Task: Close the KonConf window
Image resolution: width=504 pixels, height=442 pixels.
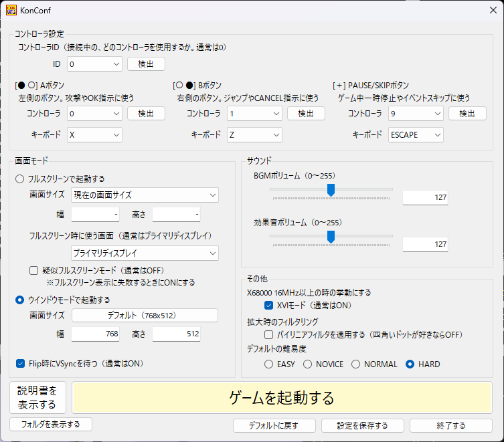Action: tap(487, 11)
